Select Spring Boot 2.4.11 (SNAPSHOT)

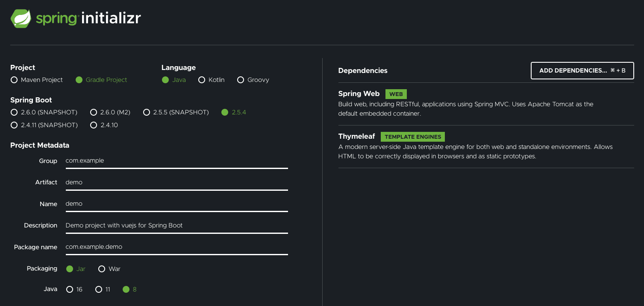[44, 125]
